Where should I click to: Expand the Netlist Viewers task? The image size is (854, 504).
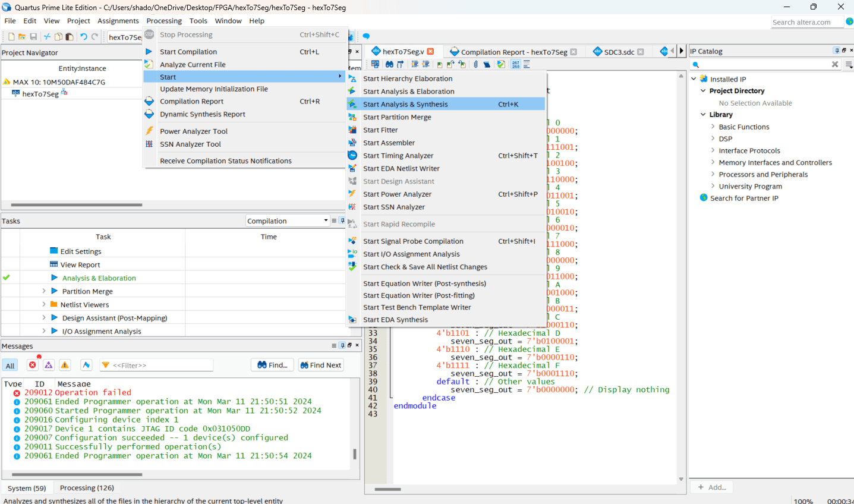44,304
